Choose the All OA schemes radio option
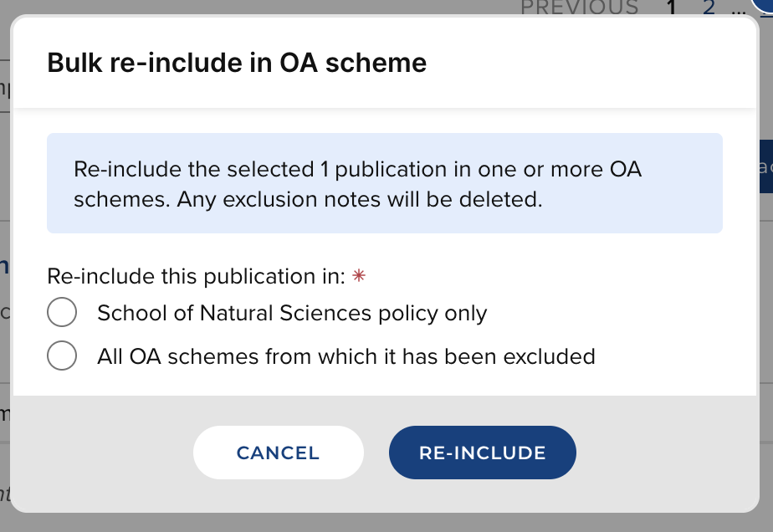Image resolution: width=773 pixels, height=532 pixels. tap(63, 356)
